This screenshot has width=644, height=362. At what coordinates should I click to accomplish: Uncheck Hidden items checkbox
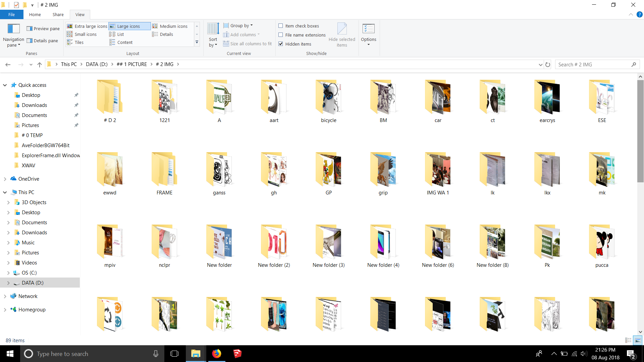point(281,44)
